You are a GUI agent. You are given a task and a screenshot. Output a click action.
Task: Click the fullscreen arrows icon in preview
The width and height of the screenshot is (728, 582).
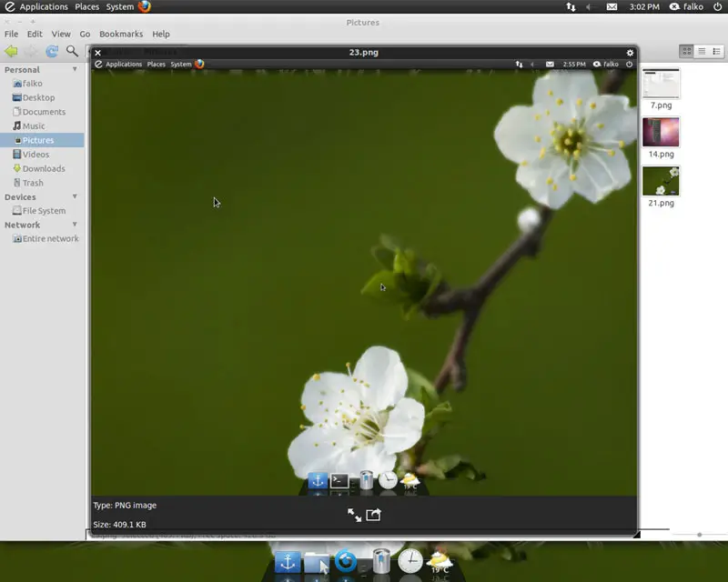(x=354, y=515)
